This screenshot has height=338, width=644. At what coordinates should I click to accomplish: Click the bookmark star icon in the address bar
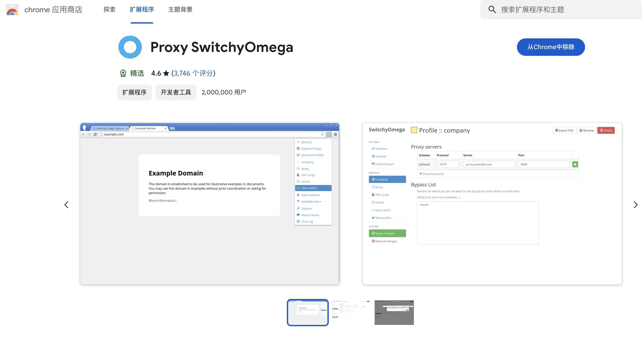tap(322, 134)
